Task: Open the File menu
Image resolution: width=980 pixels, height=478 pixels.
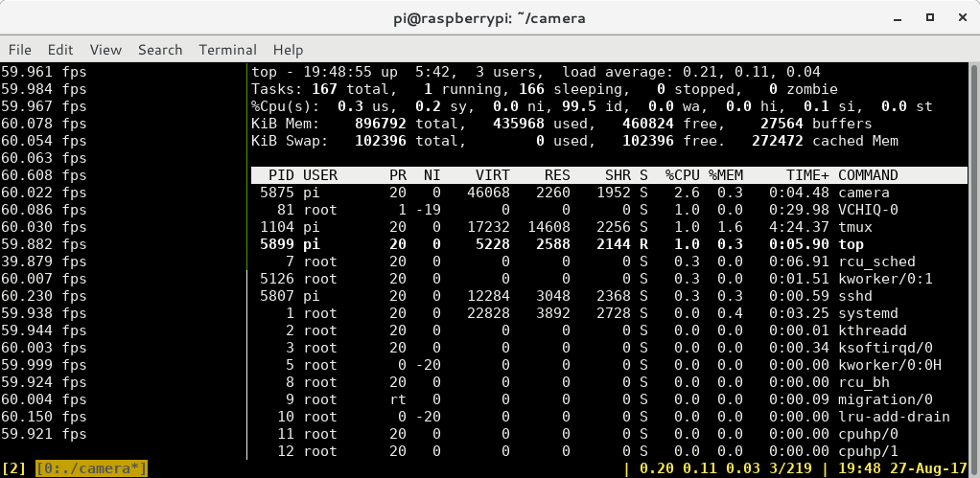Action: pyautogui.click(x=19, y=50)
